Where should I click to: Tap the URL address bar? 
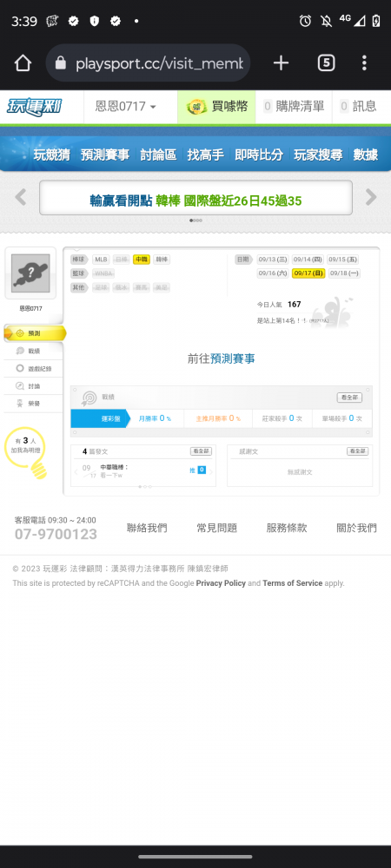pyautogui.click(x=148, y=63)
